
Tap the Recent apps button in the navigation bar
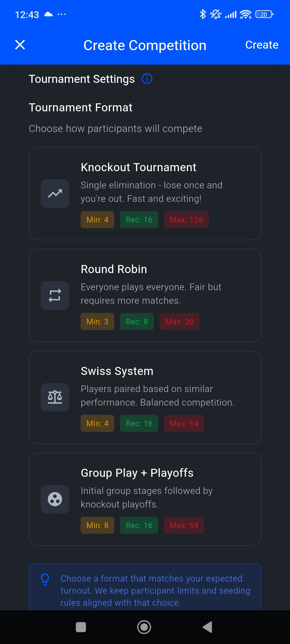click(x=81, y=627)
